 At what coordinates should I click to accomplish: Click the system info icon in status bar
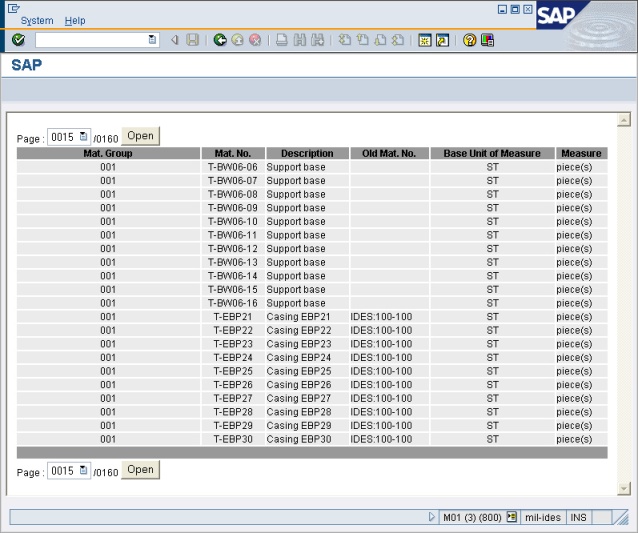pos(511,517)
